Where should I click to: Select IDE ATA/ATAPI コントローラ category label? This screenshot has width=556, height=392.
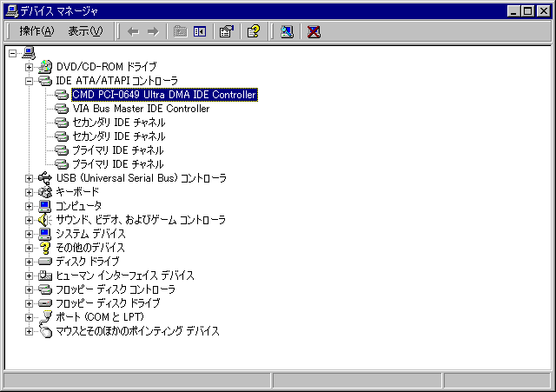tap(116, 81)
